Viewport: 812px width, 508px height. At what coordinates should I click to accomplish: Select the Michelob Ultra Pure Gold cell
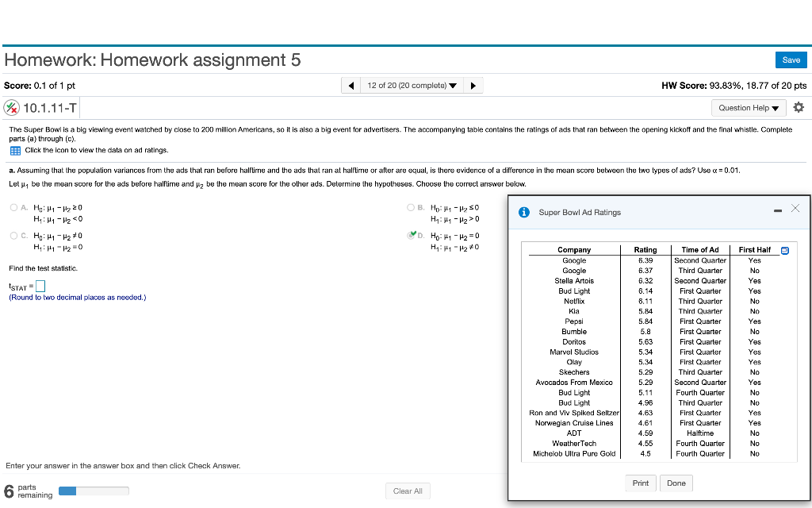click(x=574, y=453)
